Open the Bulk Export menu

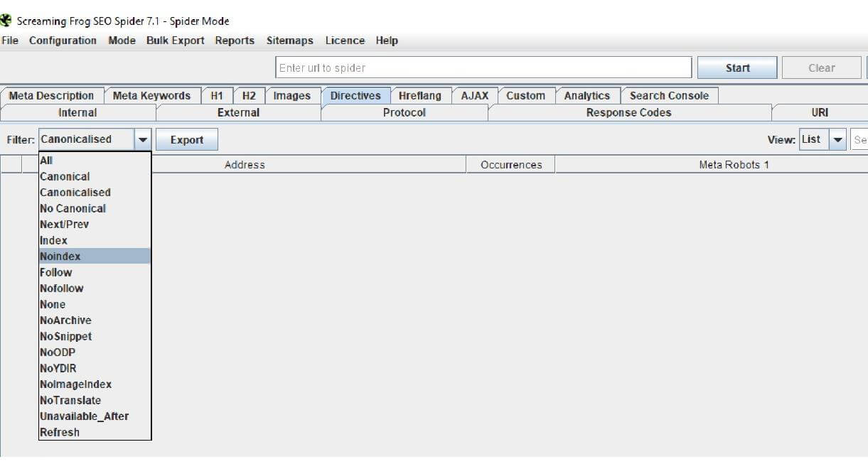pos(175,41)
